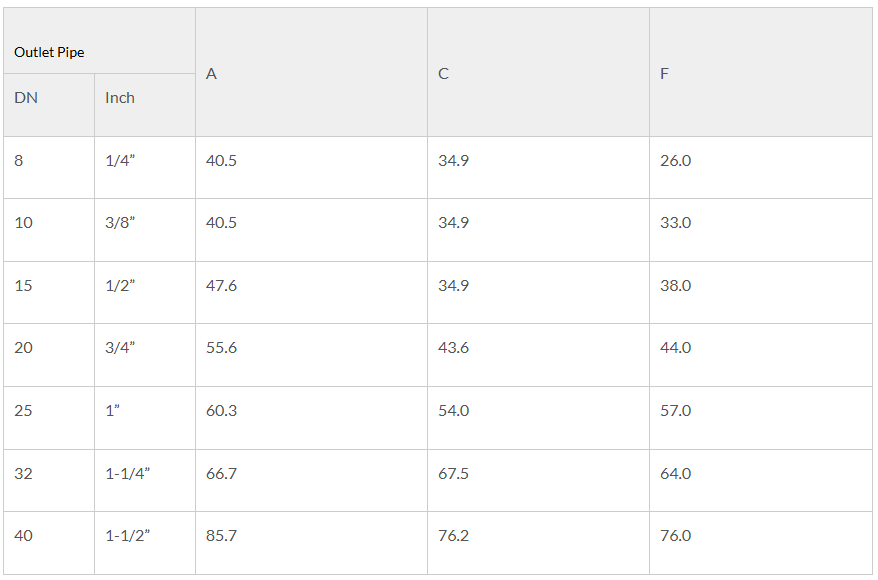Click the A value 47.6

(311, 292)
